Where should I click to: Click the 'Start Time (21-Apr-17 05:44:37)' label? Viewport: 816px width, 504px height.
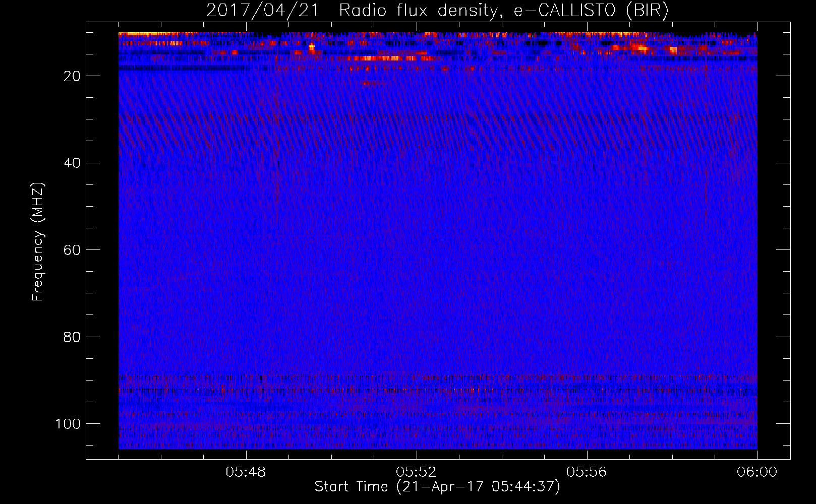437,487
